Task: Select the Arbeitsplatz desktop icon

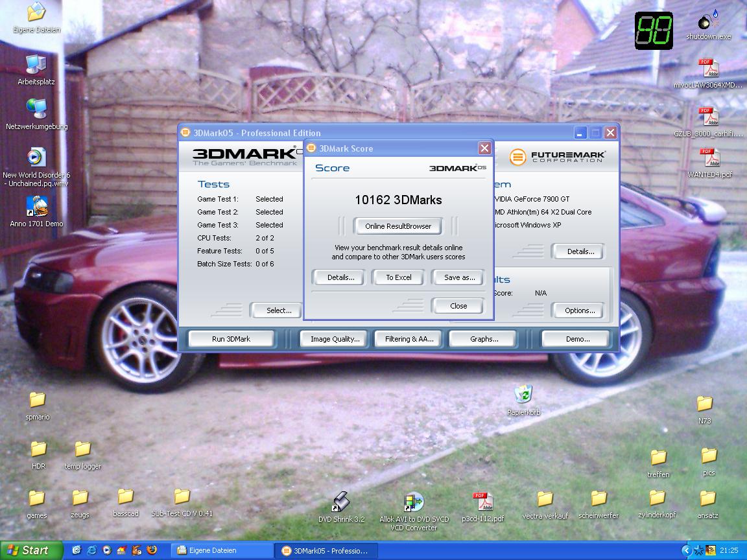Action: click(36, 69)
